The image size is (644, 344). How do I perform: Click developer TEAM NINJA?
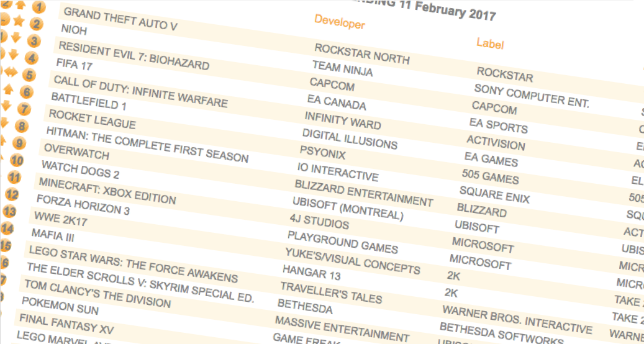click(343, 69)
